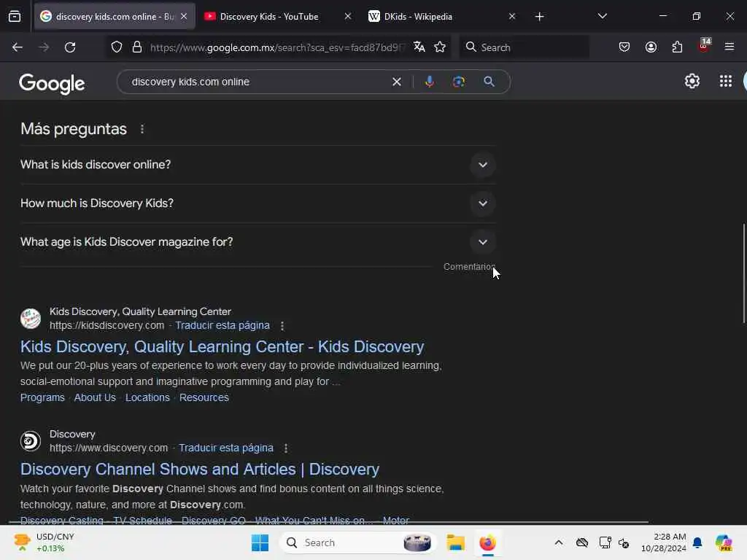Open Windows Start menu
The height and width of the screenshot is (560, 747).
pyautogui.click(x=260, y=542)
